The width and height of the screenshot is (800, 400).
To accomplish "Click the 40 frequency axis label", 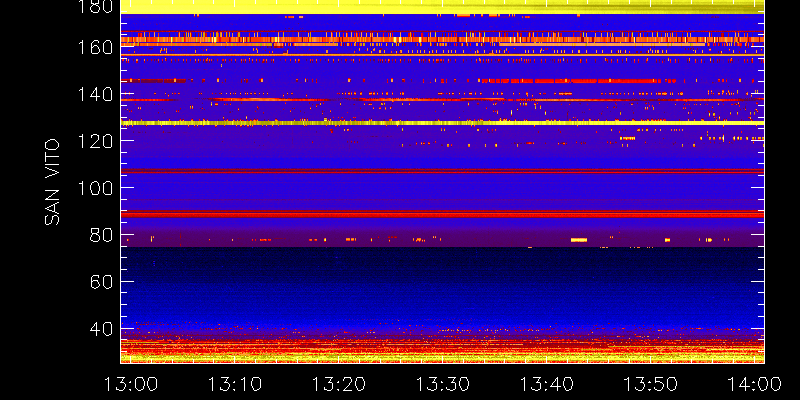I will (101, 329).
